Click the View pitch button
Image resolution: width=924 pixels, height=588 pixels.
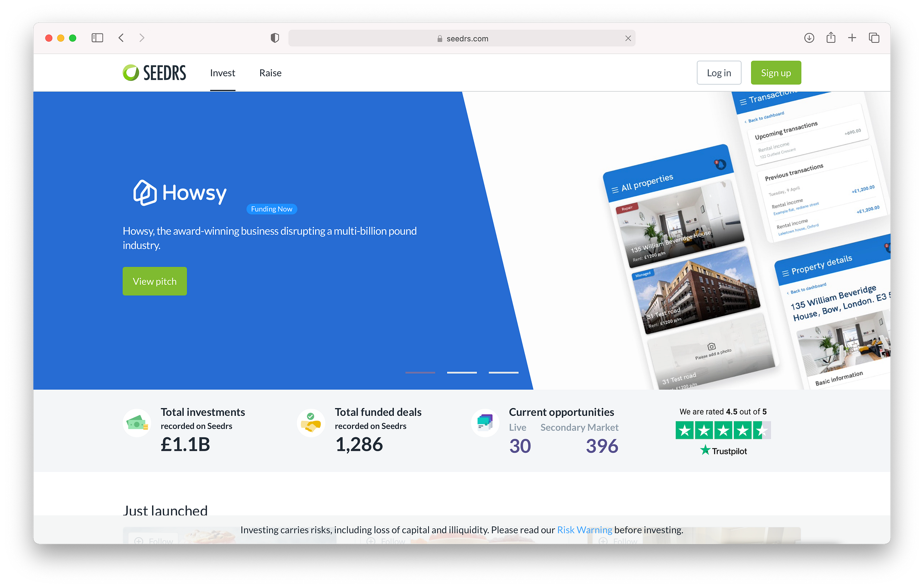click(155, 281)
